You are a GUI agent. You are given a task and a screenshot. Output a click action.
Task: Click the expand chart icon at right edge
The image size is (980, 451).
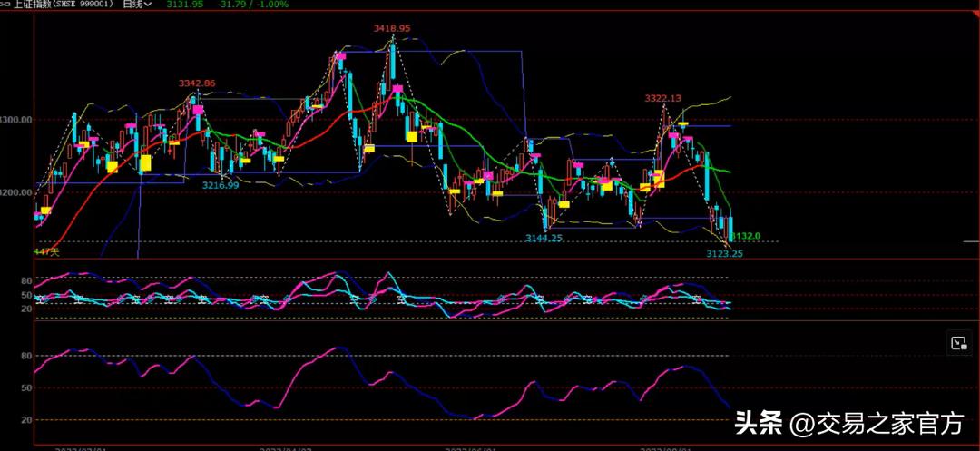(958, 342)
